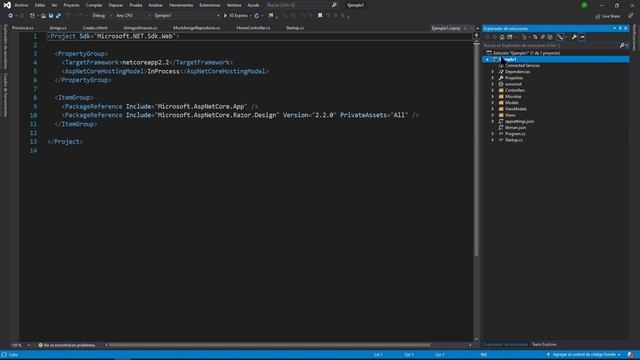Click the save file toolbar icon

click(x=51, y=16)
